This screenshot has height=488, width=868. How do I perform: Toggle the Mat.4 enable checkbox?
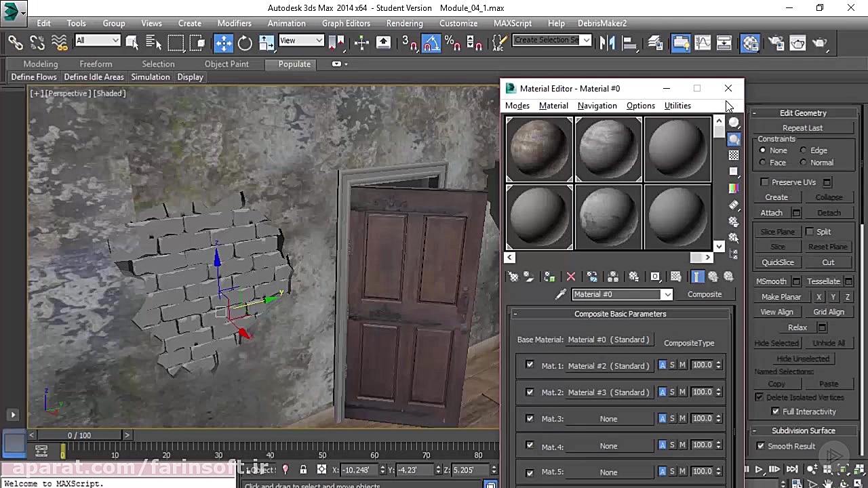tap(530, 445)
